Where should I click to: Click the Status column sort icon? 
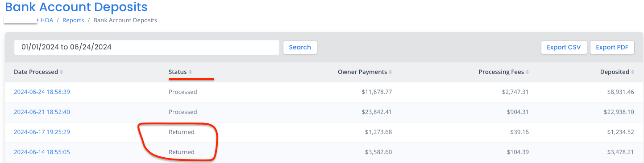click(x=190, y=72)
